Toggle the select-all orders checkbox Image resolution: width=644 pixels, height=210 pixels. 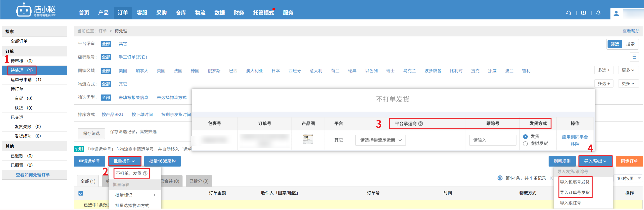coord(80,193)
